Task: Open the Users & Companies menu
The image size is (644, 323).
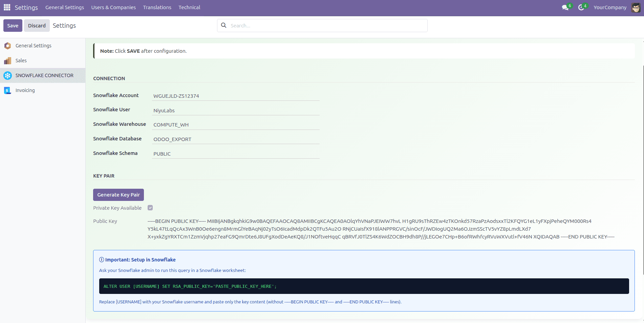Action: (113, 7)
